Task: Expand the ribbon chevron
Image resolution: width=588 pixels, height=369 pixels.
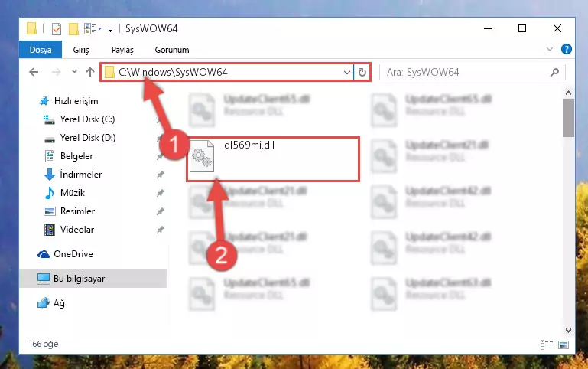Action: [x=549, y=49]
